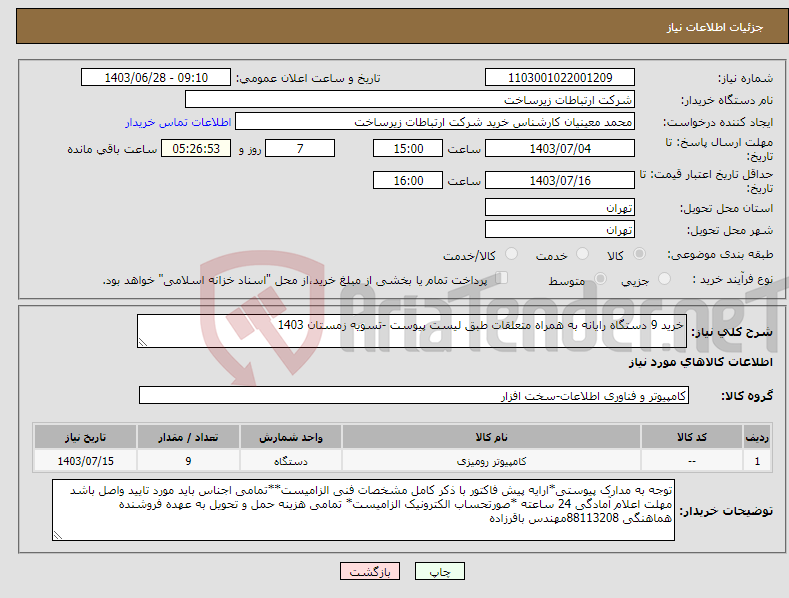Click the توضیحات خریدار notes textarea

point(363,510)
